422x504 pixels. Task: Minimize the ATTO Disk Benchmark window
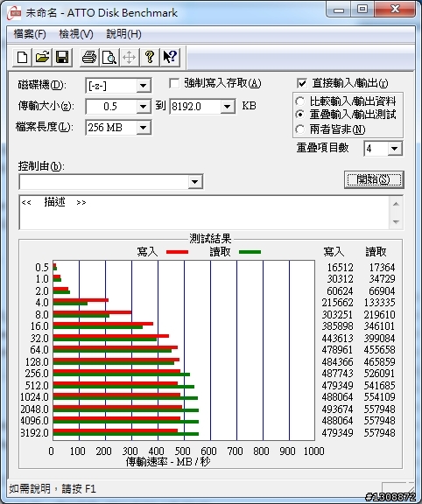(339, 10)
